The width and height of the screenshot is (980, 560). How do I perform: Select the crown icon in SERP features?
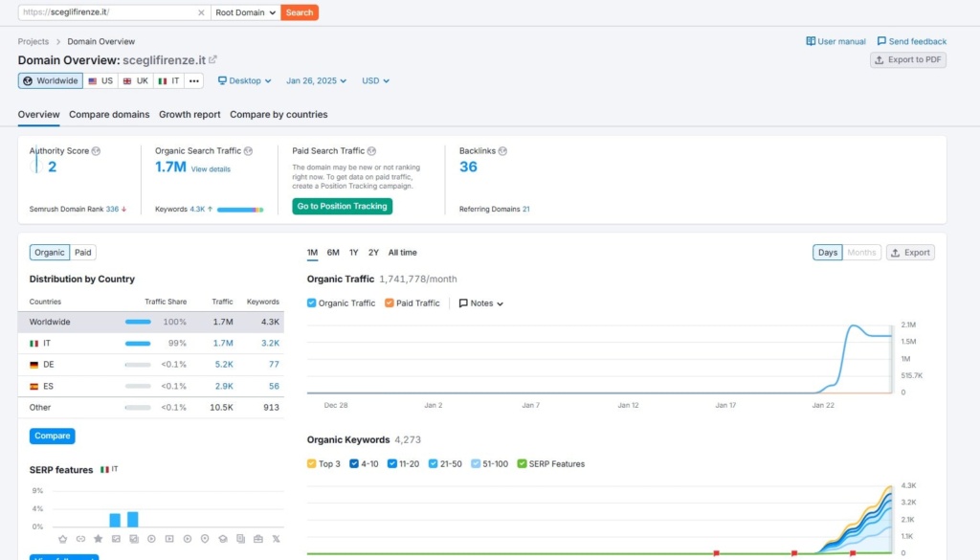(62, 539)
